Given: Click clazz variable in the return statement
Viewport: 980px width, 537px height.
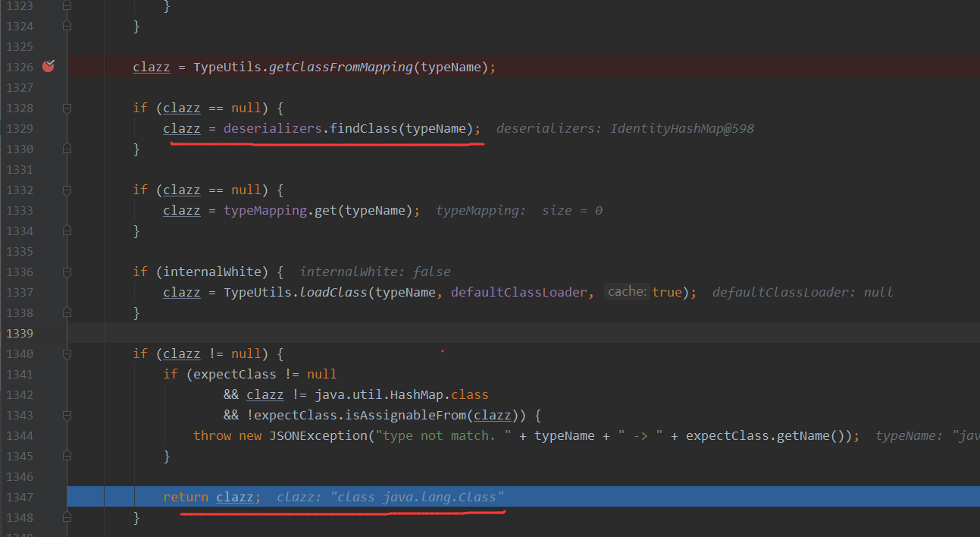Looking at the screenshot, I should [x=235, y=497].
